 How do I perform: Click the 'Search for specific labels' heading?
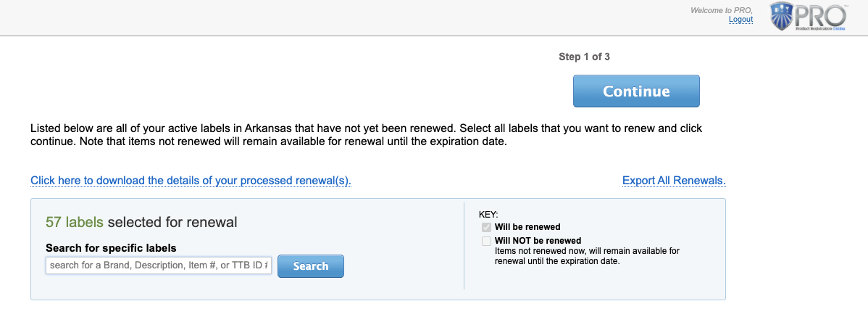point(111,248)
